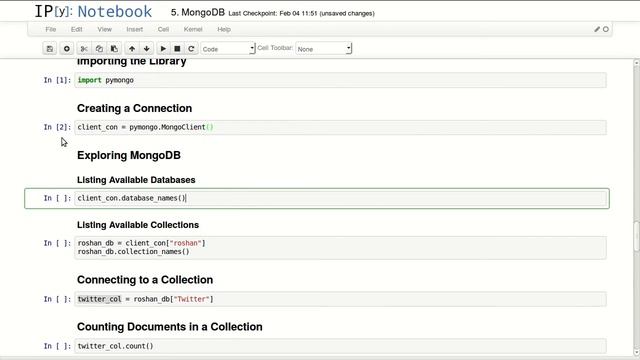Click the vertical scrollbar thumb
This screenshot has width=640, height=360.
636,236
